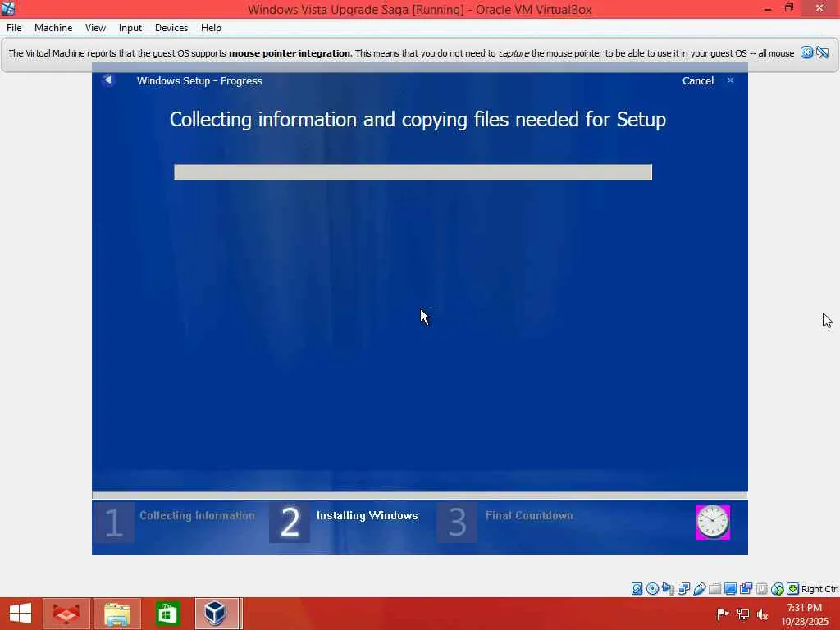Screen dimensions: 840x630
Task: Click the setup copying progress bar
Action: pos(413,172)
